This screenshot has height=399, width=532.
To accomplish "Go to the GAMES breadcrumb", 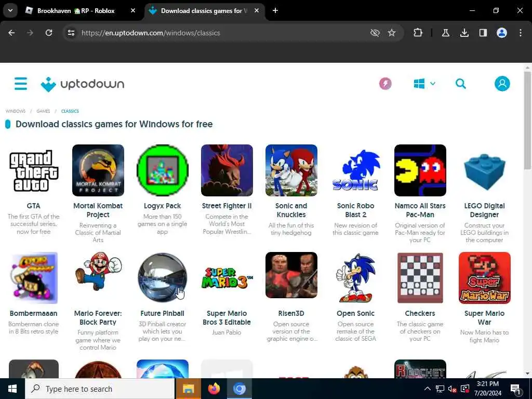I will click(x=44, y=111).
